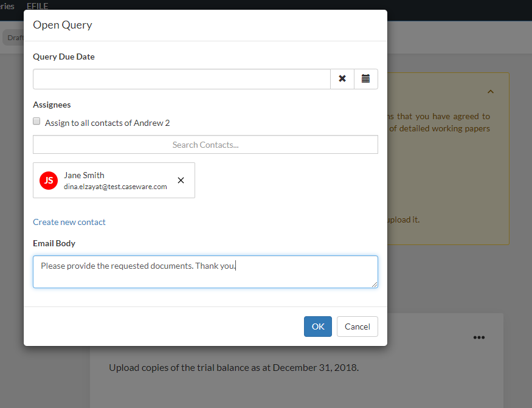Select the Draft status label
The width and height of the screenshot is (532, 408).
click(x=15, y=37)
